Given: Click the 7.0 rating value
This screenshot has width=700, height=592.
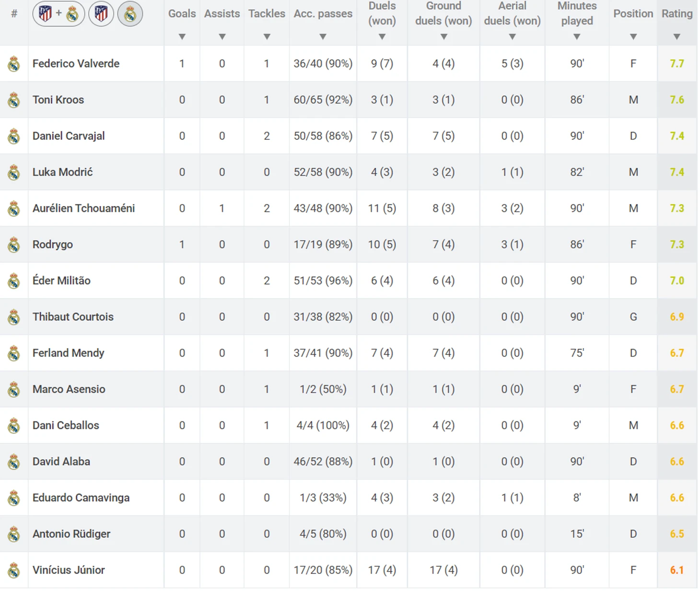Looking at the screenshot, I should click(677, 280).
